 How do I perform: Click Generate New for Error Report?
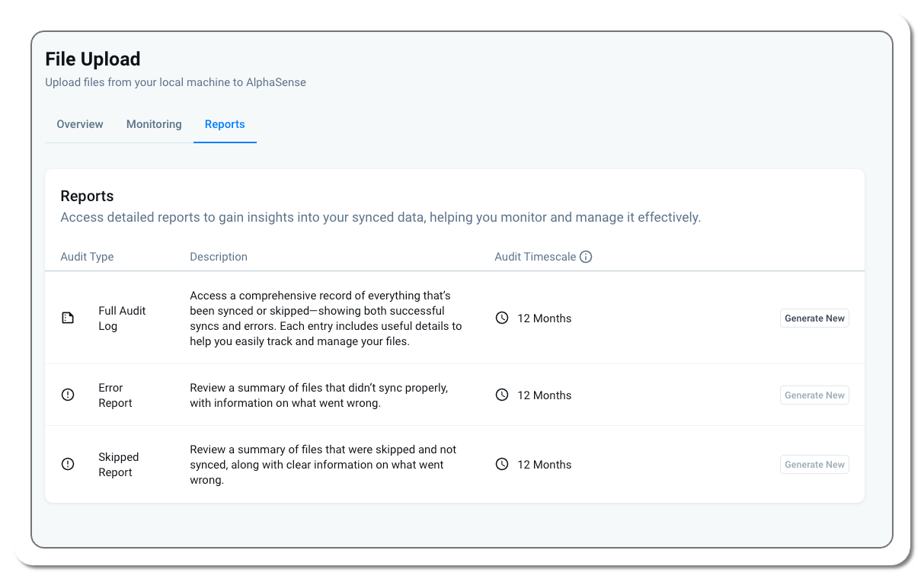tap(814, 395)
